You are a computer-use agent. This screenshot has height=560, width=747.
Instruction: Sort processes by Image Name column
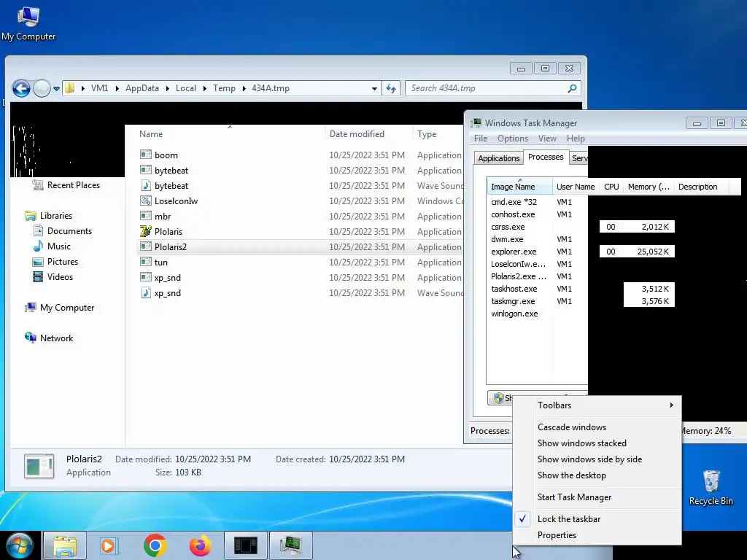pos(519,187)
